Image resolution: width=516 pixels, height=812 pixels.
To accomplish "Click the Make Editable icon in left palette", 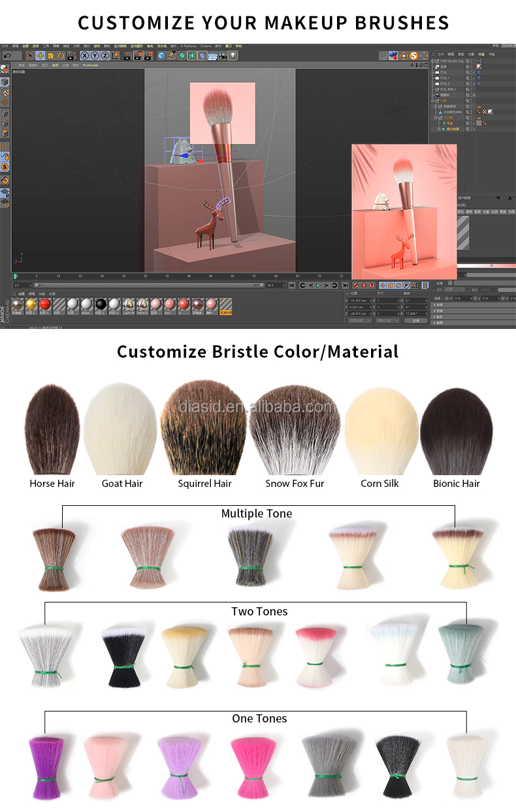I will [x=5, y=68].
